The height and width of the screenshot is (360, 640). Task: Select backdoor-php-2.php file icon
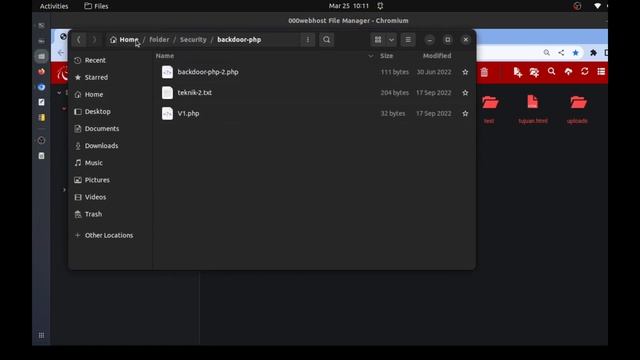coord(167,72)
